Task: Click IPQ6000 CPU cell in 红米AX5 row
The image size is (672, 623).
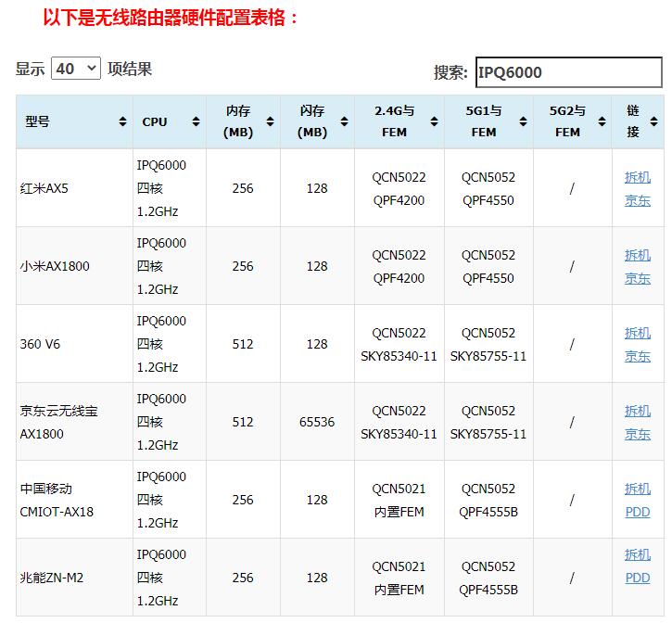Action: (x=170, y=188)
